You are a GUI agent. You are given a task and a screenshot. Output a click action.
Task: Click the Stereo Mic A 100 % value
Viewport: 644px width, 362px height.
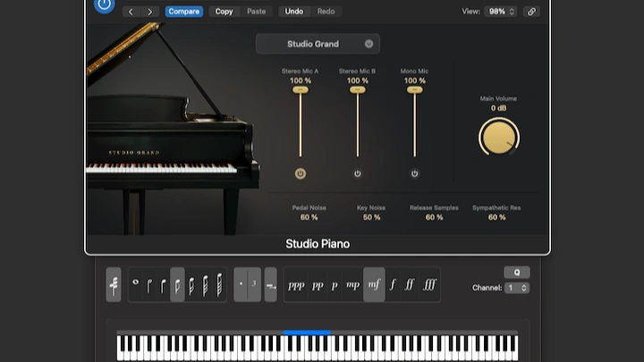point(301,80)
